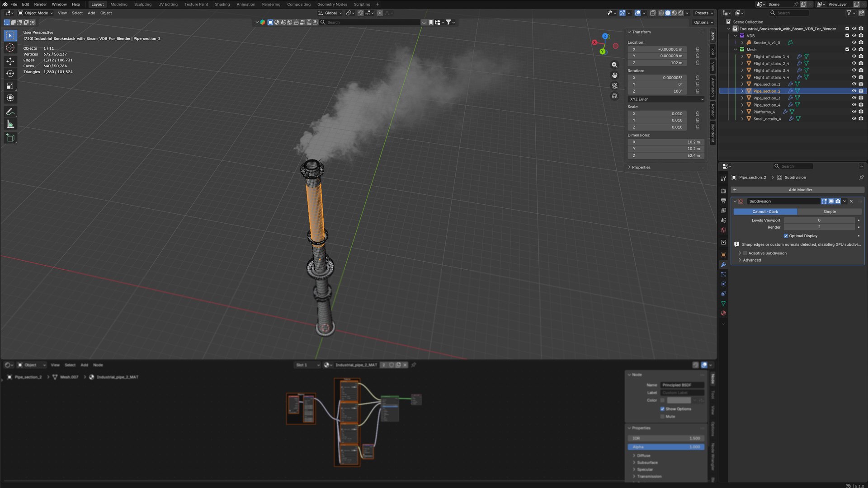Screen dimensions: 868x488
Task: Open the Object Mode dropdown
Action: tap(35, 13)
